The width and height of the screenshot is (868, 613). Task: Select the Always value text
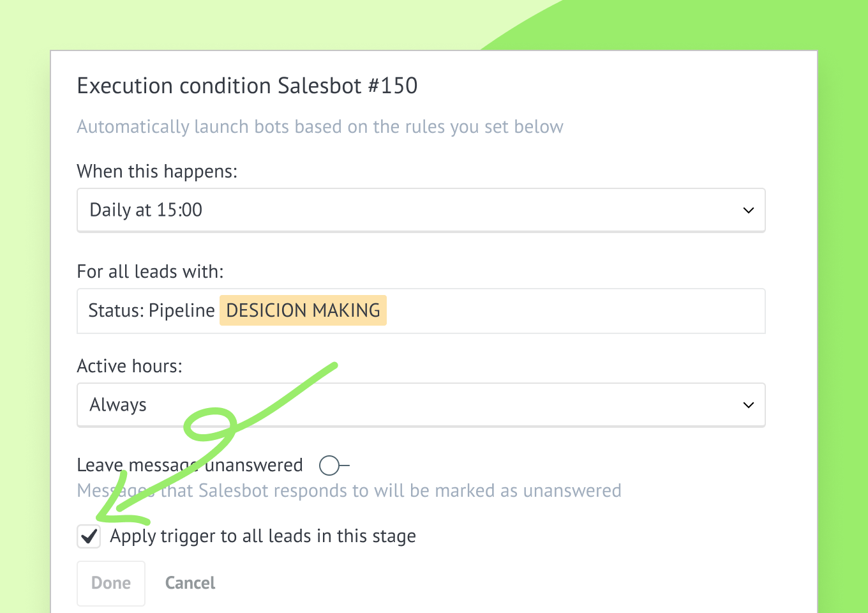tap(118, 405)
